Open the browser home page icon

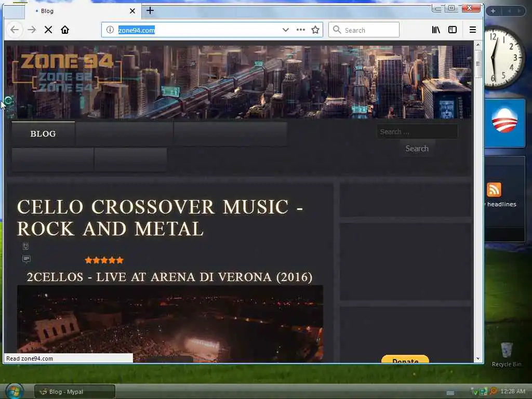click(65, 30)
